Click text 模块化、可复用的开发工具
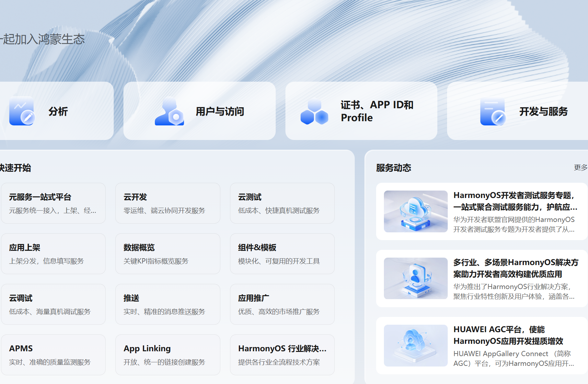 pyautogui.click(x=279, y=261)
